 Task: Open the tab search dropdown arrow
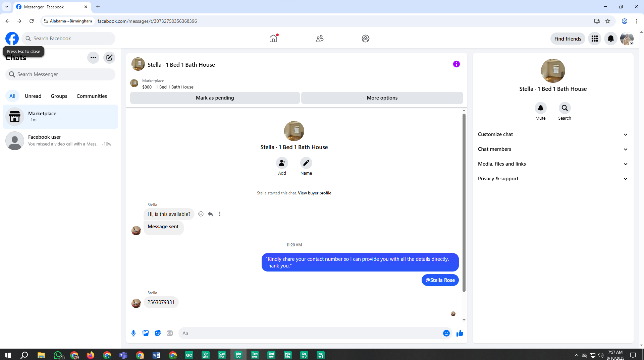(x=7, y=7)
